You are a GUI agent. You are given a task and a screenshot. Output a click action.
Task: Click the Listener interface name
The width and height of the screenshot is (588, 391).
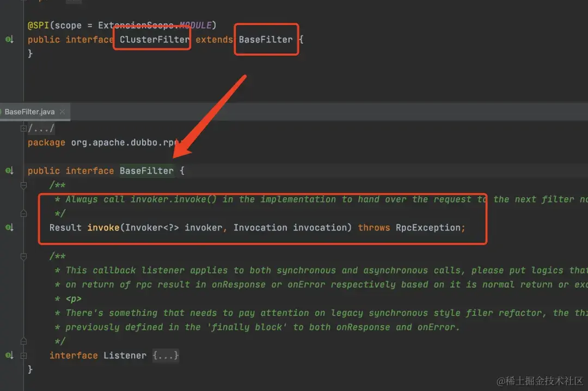pyautogui.click(x=125, y=356)
